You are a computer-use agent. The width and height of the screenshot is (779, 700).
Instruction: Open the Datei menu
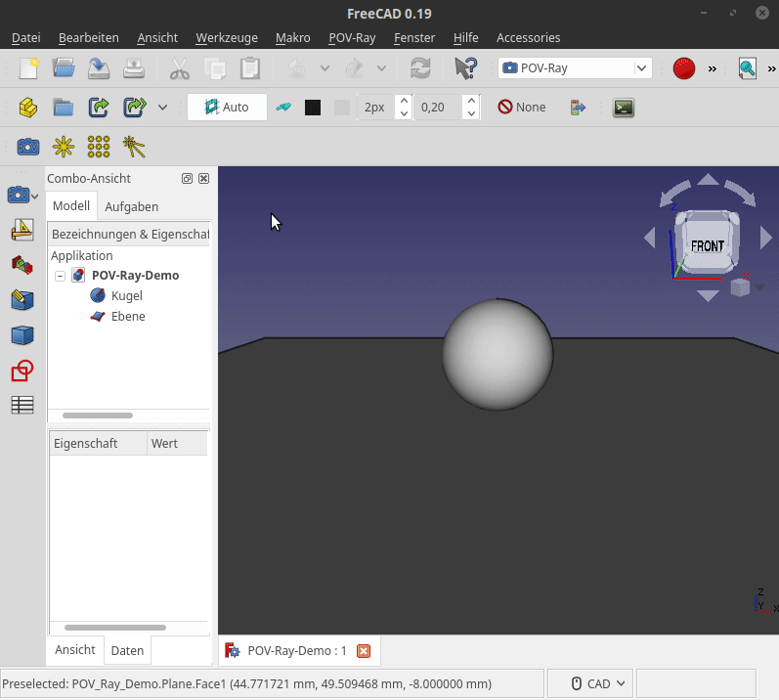[25, 38]
